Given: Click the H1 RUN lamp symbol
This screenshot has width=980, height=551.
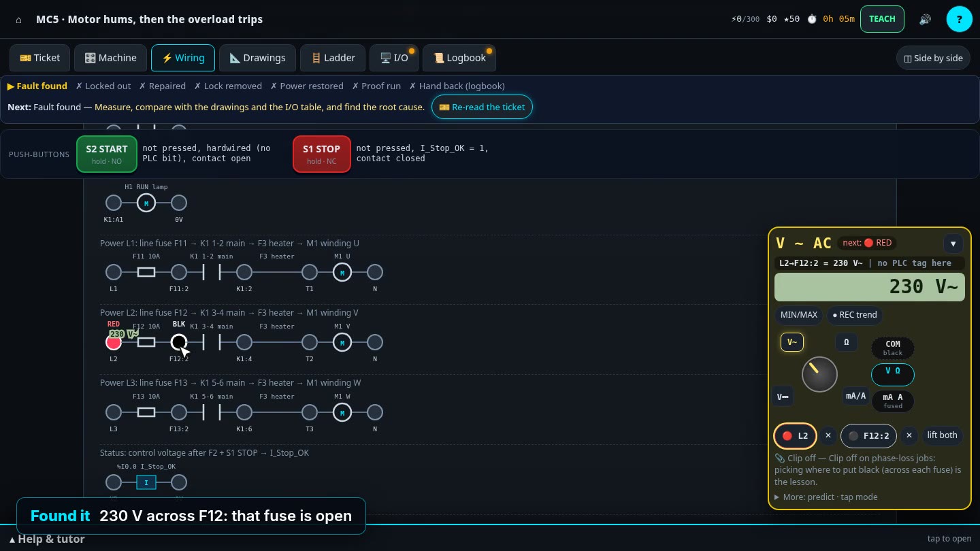Looking at the screenshot, I should (146, 203).
